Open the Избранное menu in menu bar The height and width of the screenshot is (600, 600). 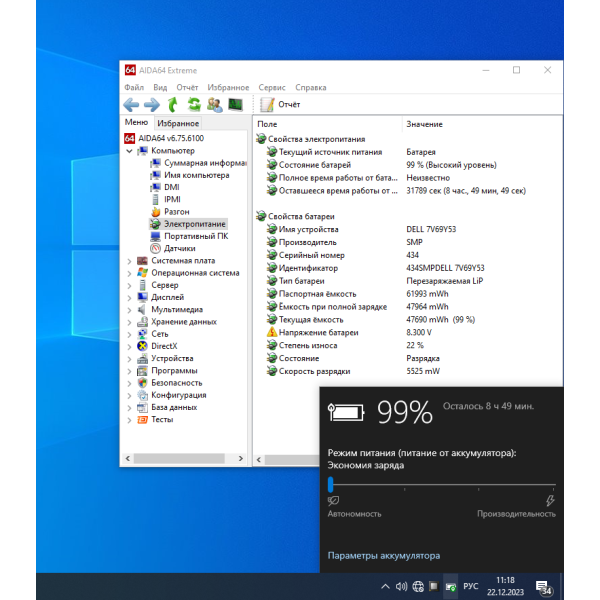(x=228, y=87)
